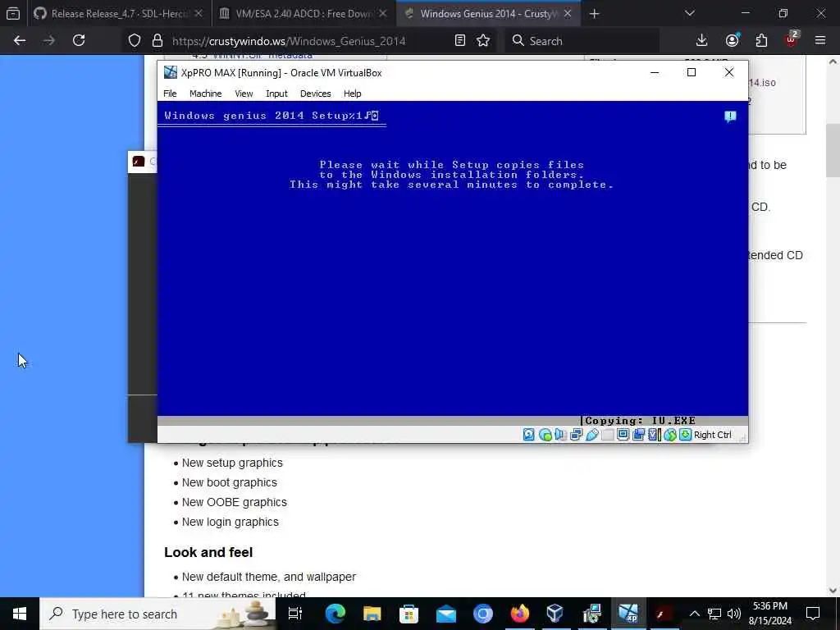Click the page vertical scrollbar thumb

click(x=833, y=151)
